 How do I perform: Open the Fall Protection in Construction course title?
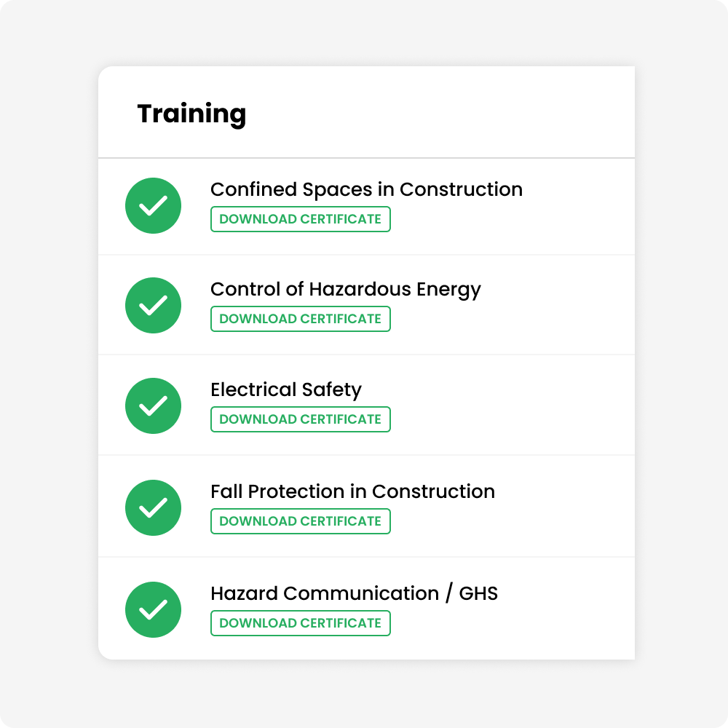(352, 491)
